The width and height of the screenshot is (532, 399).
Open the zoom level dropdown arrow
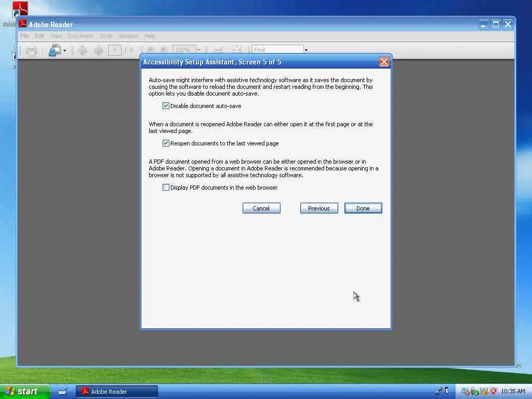199,50
